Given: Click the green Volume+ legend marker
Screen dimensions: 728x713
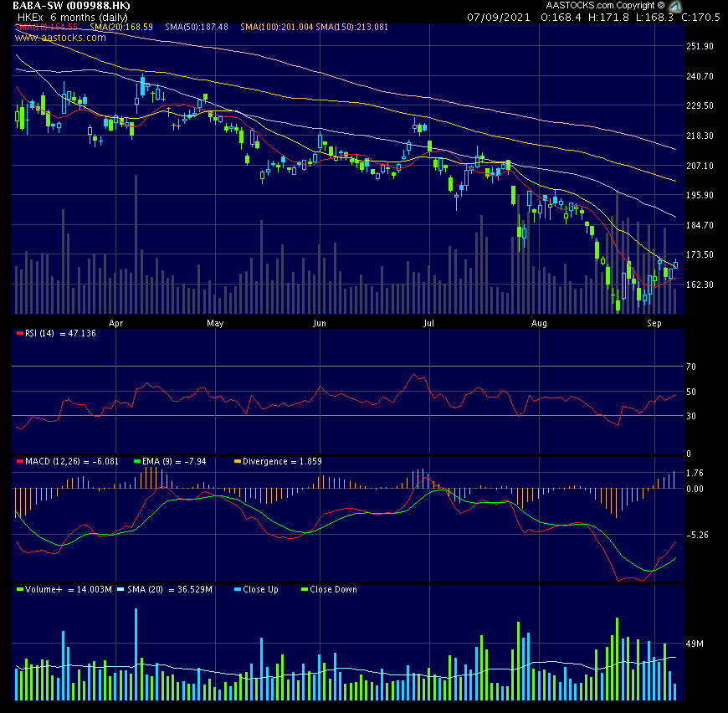Looking at the screenshot, I should [x=20, y=589].
